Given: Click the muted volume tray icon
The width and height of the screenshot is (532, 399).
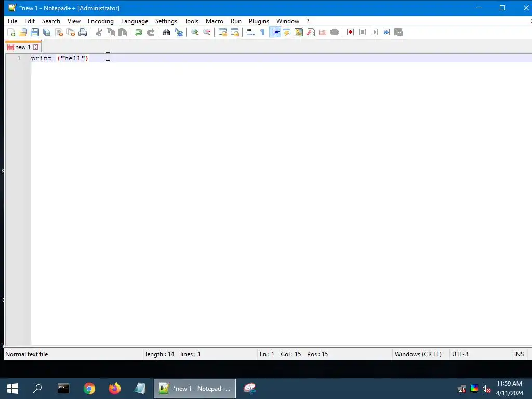Looking at the screenshot, I should tap(486, 389).
